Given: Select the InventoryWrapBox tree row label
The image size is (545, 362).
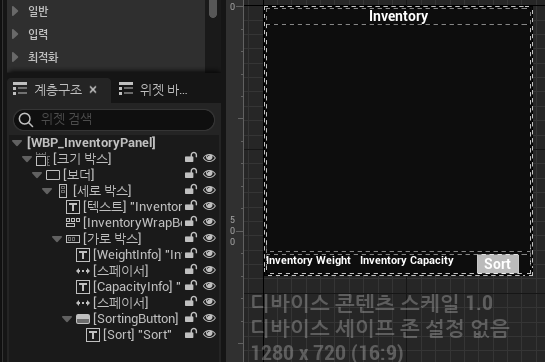Looking at the screenshot, I should [132, 223].
